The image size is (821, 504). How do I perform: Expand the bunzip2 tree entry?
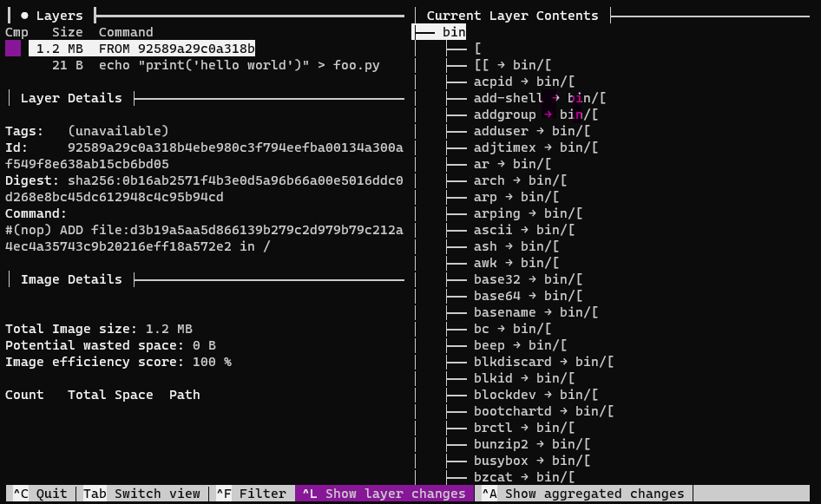pos(495,443)
